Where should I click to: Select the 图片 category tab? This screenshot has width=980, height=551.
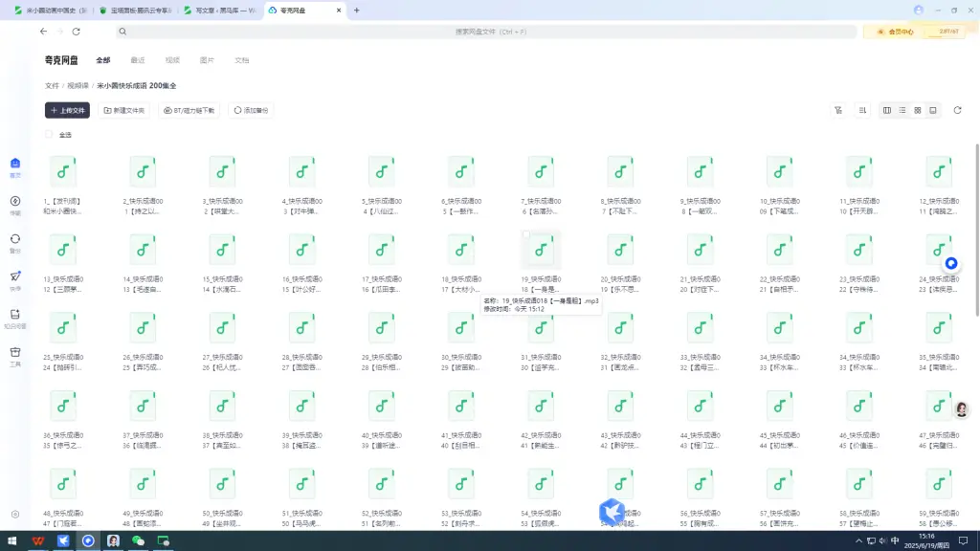pos(207,60)
